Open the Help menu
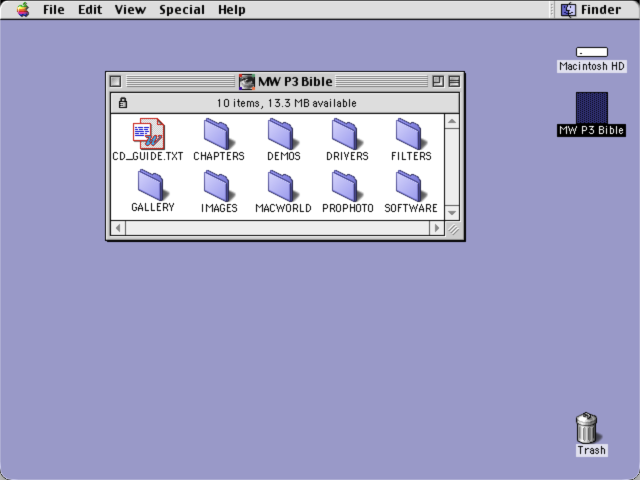Screen dimensions: 640x480 click(232, 9)
